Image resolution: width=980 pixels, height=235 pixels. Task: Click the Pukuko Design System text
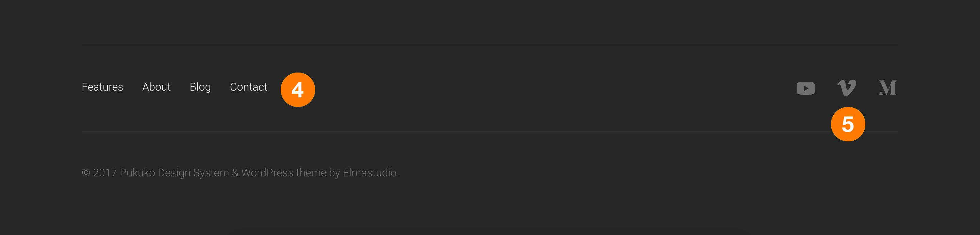pyautogui.click(x=174, y=173)
